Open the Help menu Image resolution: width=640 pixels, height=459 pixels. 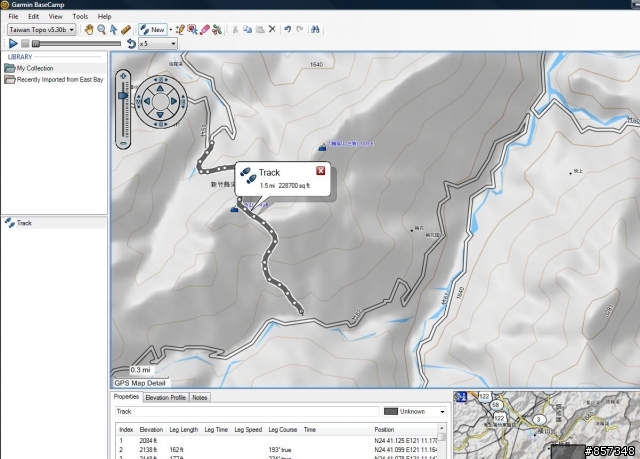[x=104, y=16]
